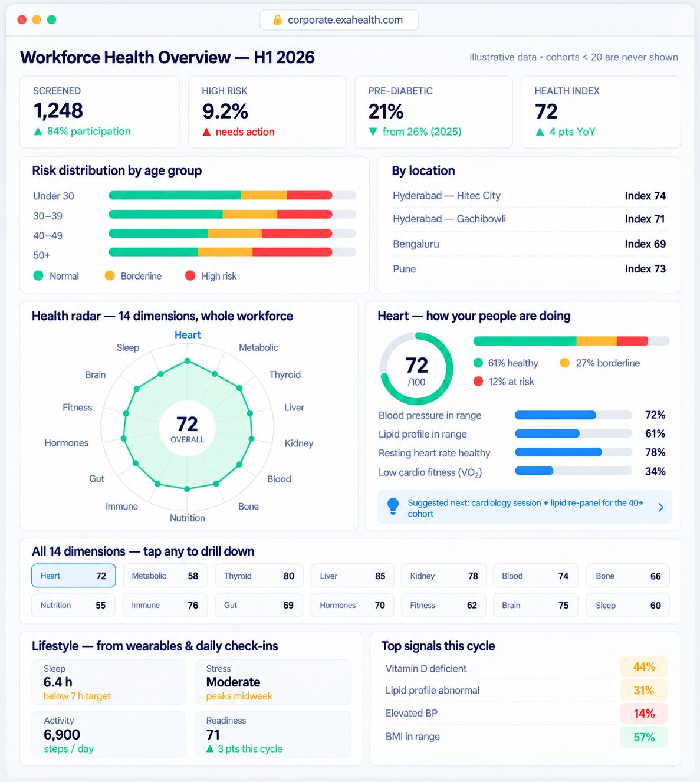Open the Immune 76 tile
The image size is (700, 782).
click(x=165, y=605)
